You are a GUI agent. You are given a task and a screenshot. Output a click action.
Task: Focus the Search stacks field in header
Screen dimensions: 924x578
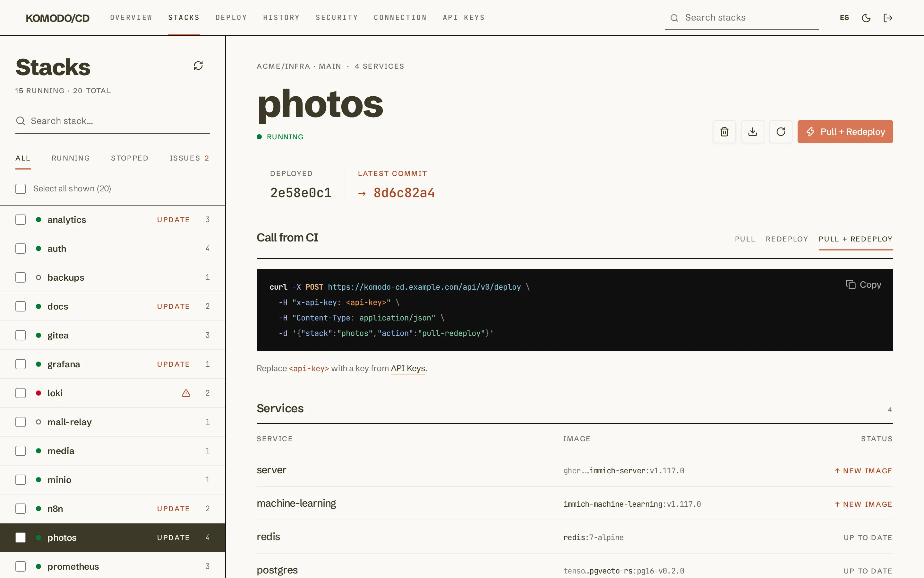tap(741, 18)
